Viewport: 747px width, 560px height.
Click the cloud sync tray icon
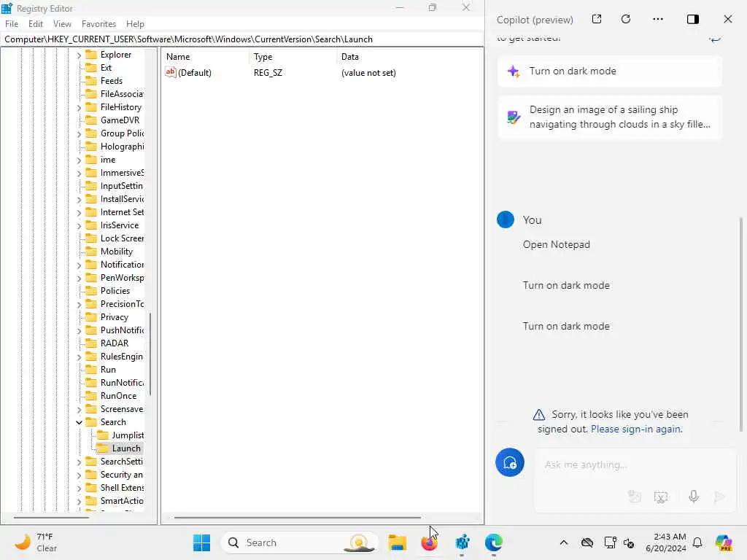(x=587, y=542)
